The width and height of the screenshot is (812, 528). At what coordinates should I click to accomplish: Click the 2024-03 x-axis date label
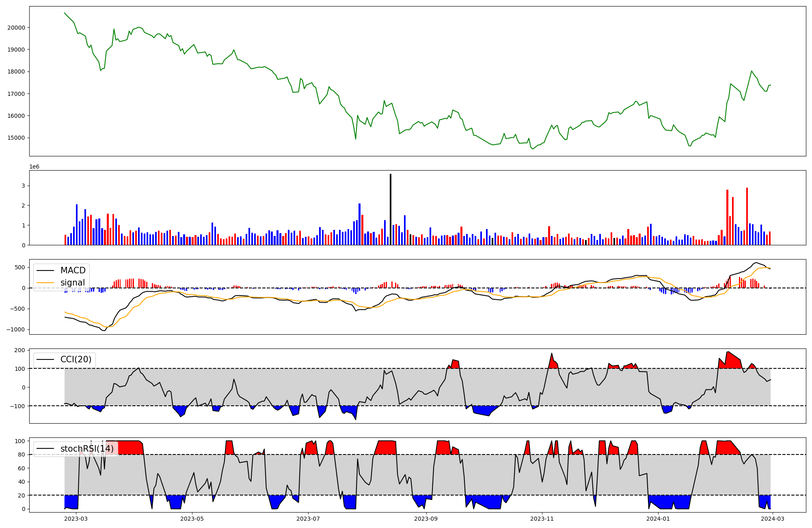pos(773,518)
